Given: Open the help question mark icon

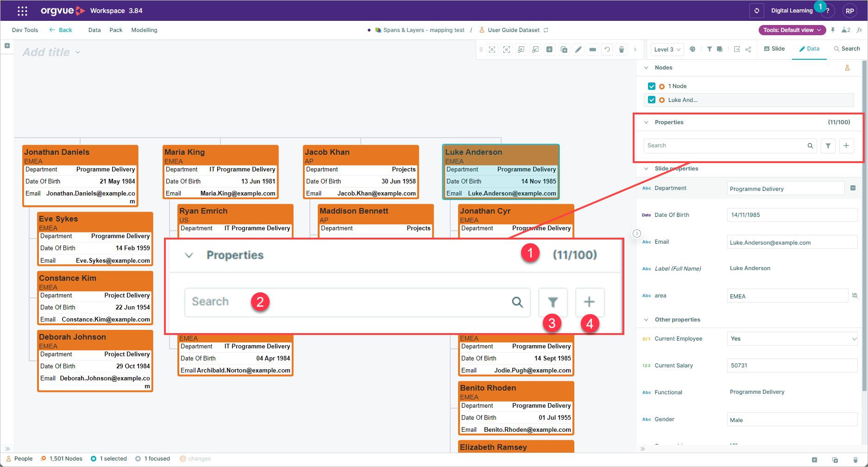Looking at the screenshot, I should [827, 11].
